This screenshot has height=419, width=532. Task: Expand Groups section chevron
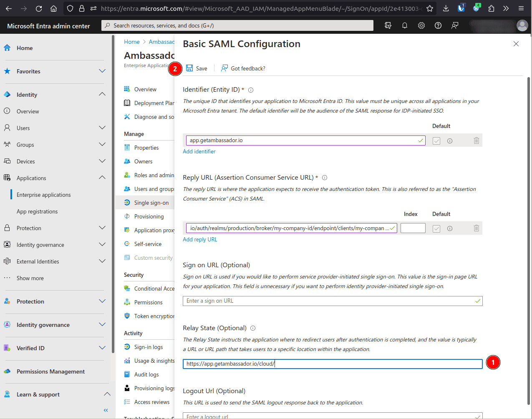pyautogui.click(x=102, y=145)
